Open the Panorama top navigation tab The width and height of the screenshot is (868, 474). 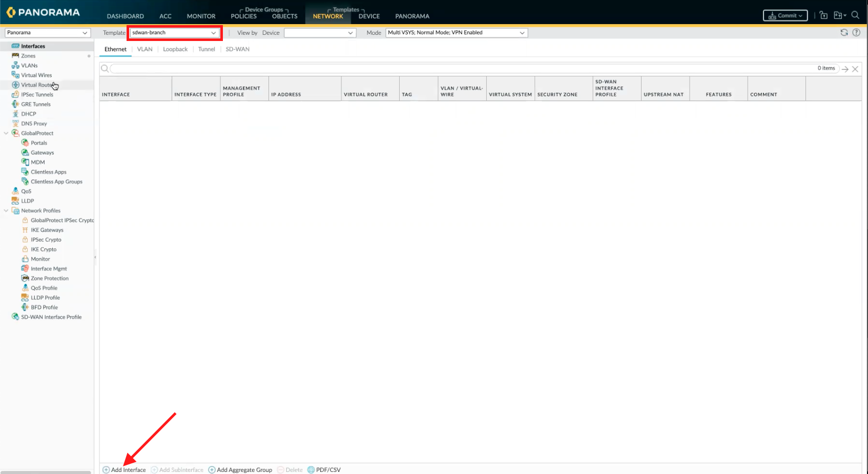[412, 16]
